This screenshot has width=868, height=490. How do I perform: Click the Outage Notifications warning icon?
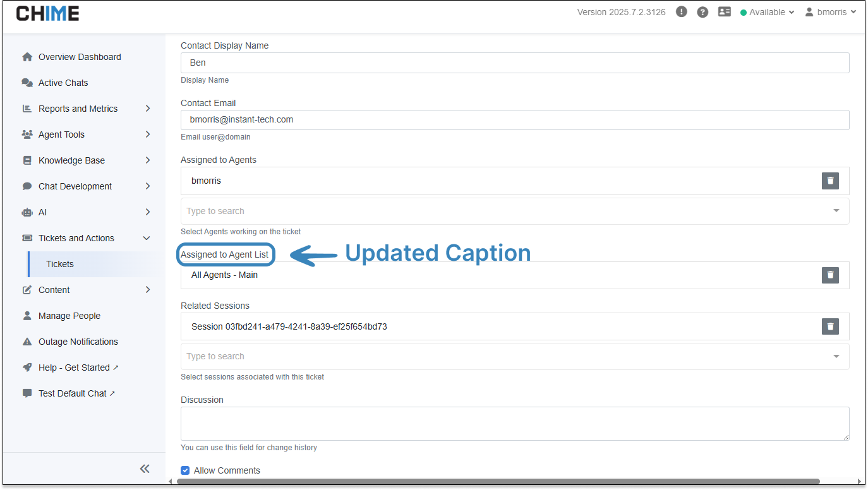27,342
